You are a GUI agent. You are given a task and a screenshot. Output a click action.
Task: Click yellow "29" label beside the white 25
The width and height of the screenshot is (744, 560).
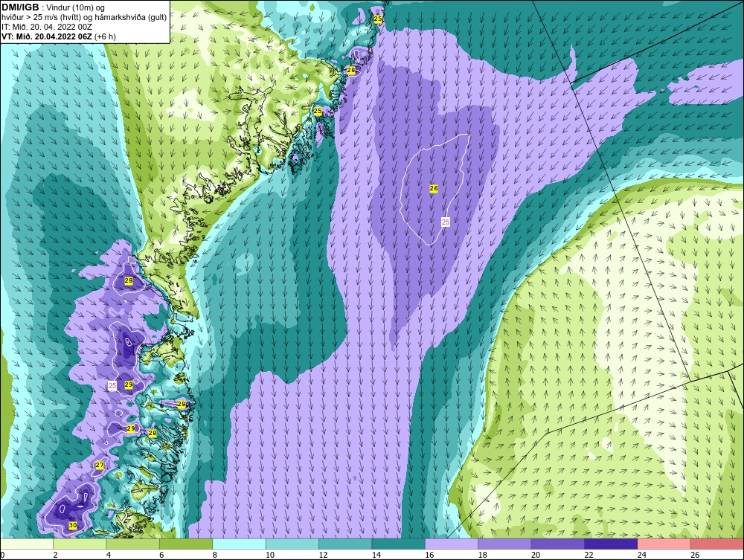(x=129, y=384)
